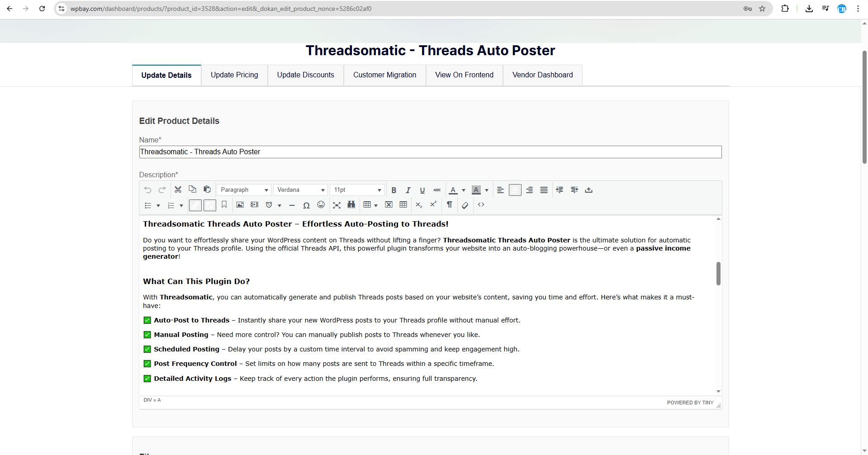Insert date/time with the clock icon
This screenshot has height=455, width=868.
point(269,205)
